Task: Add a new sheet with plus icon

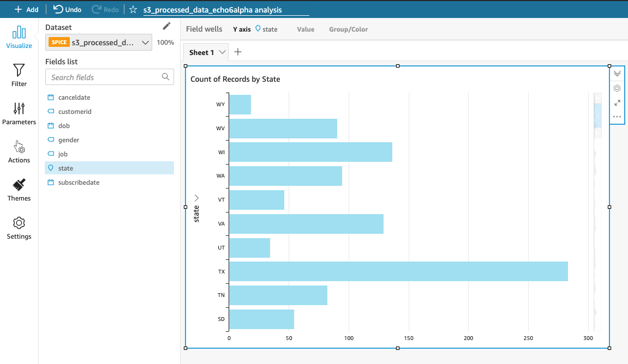Action: (238, 52)
